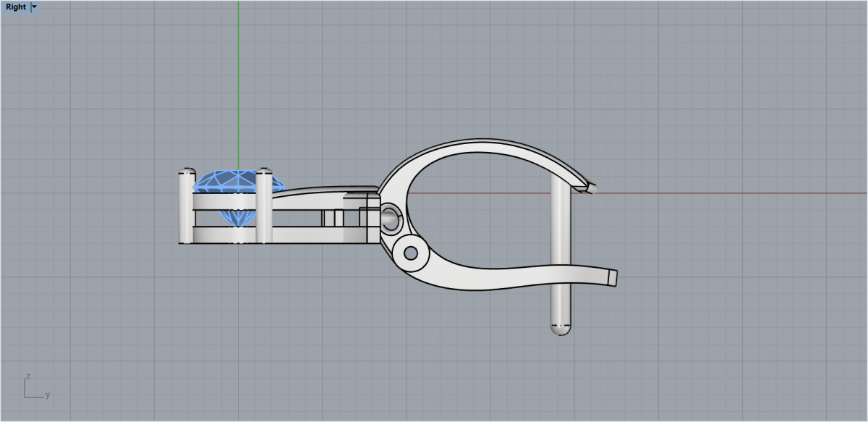
Task: Click the hinge pin inside the clasp
Action: [391, 215]
